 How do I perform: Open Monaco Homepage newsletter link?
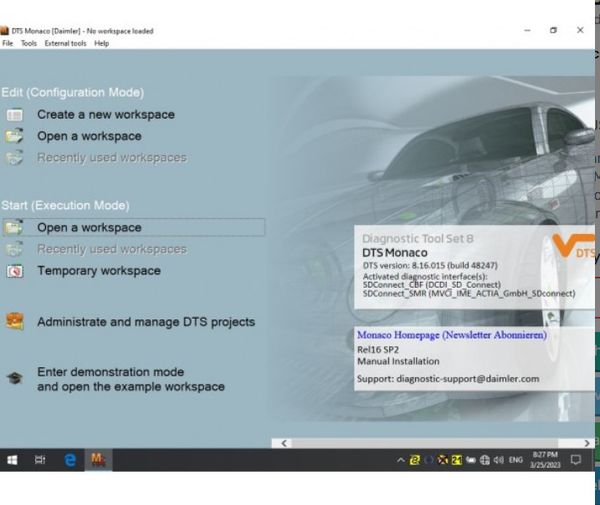452,335
